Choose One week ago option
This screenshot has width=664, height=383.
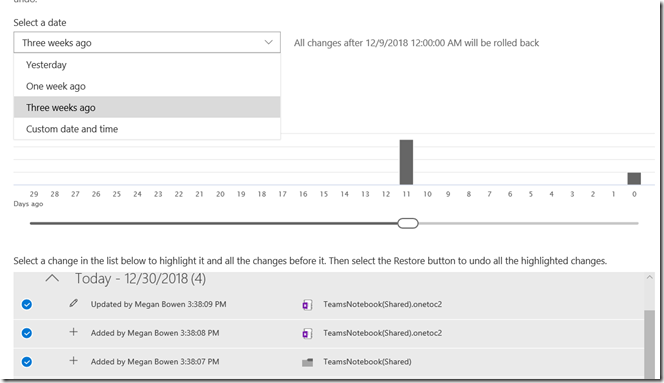(147, 86)
